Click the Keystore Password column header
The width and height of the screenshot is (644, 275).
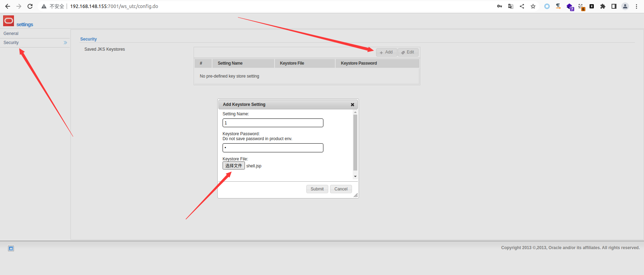[377, 63]
